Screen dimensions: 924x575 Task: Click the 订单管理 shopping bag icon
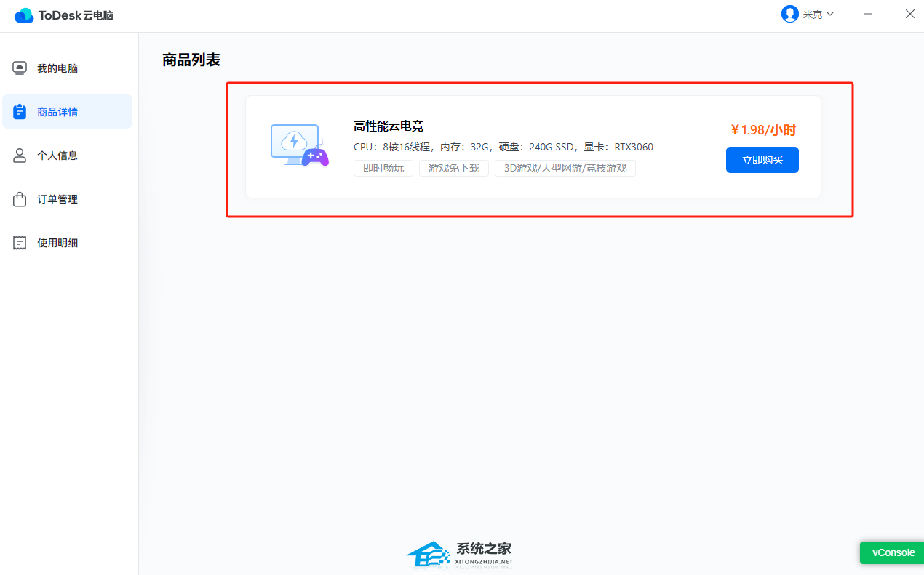click(x=19, y=198)
